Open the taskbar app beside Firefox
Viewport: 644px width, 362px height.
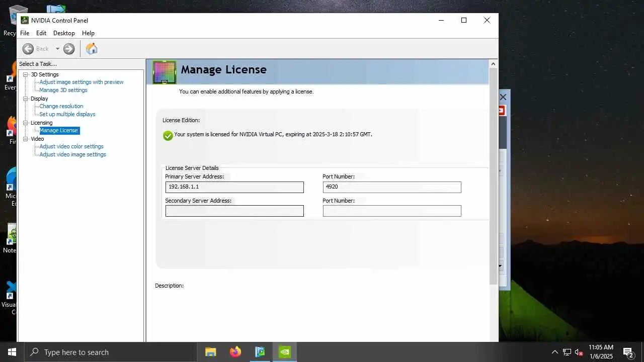260,352
